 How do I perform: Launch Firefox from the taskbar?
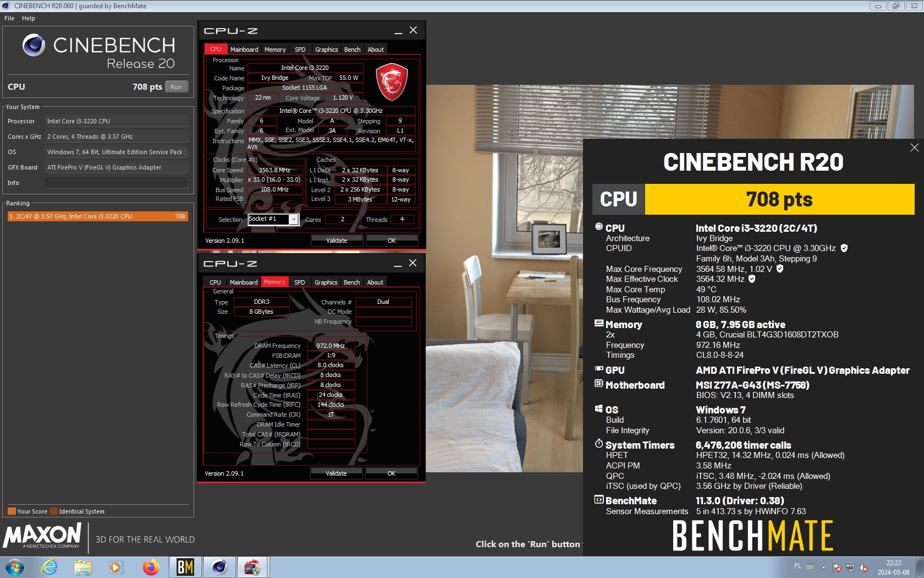pyautogui.click(x=151, y=567)
